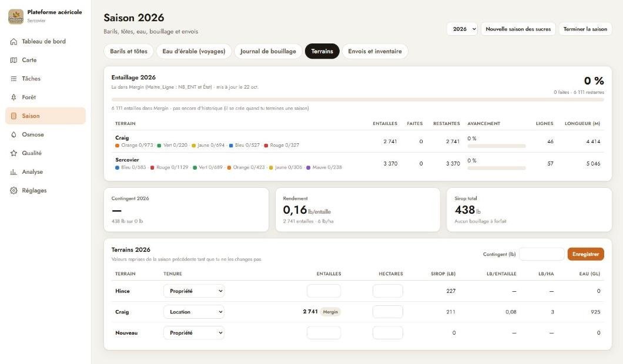This screenshot has width=623, height=364.
Task: Click the Vert 0/220 swatch under Craig
Action: (x=159, y=146)
